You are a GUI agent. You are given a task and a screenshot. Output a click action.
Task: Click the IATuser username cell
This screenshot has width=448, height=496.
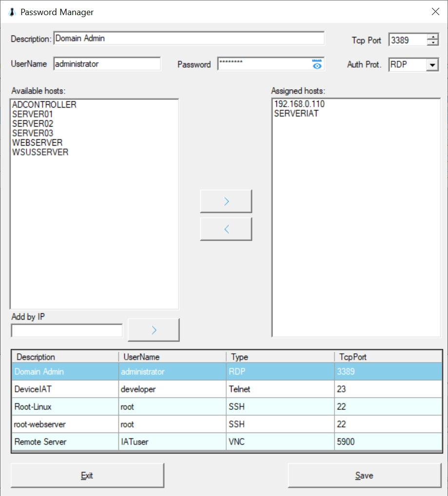tap(173, 441)
